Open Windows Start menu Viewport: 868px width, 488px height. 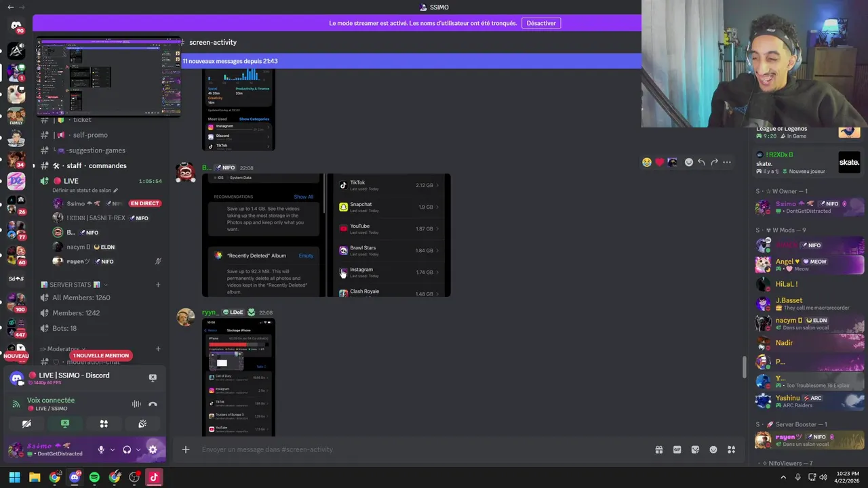click(x=14, y=477)
